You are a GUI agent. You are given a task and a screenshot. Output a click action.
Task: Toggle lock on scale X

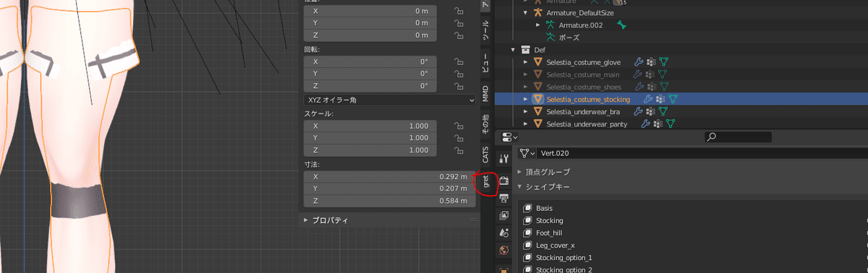pos(459,126)
